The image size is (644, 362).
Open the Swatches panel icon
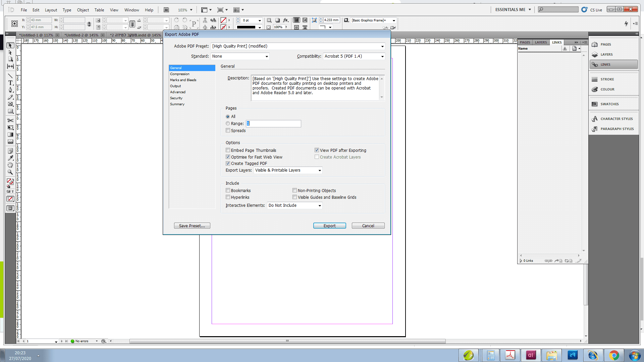click(595, 104)
